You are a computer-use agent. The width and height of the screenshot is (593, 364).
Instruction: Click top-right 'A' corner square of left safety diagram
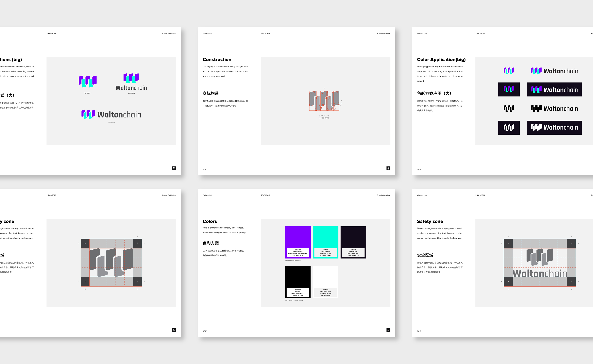[138, 243]
